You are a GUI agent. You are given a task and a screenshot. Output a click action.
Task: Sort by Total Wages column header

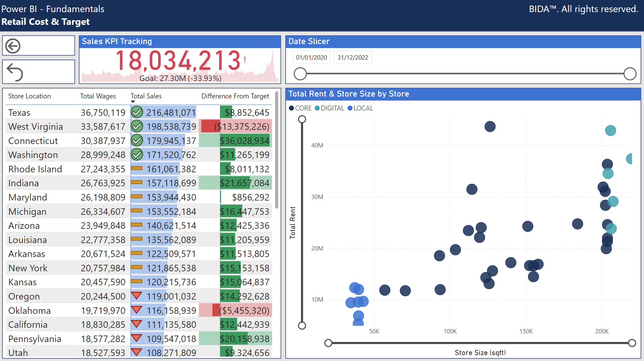coord(98,96)
